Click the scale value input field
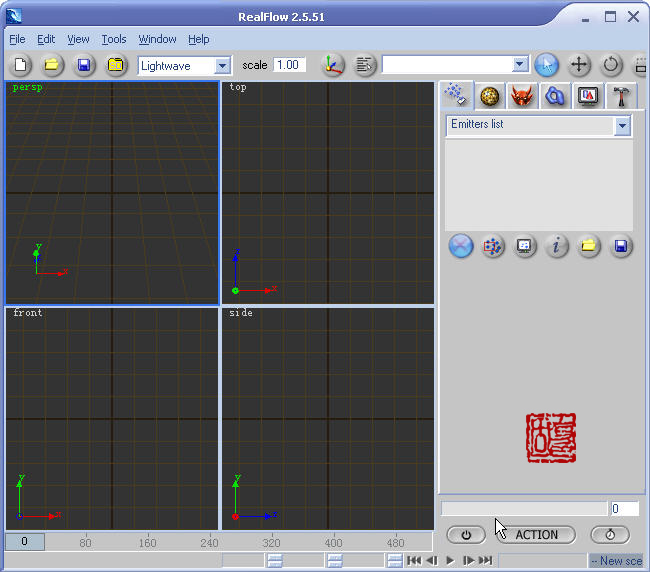This screenshot has height=572, width=650. 289,65
